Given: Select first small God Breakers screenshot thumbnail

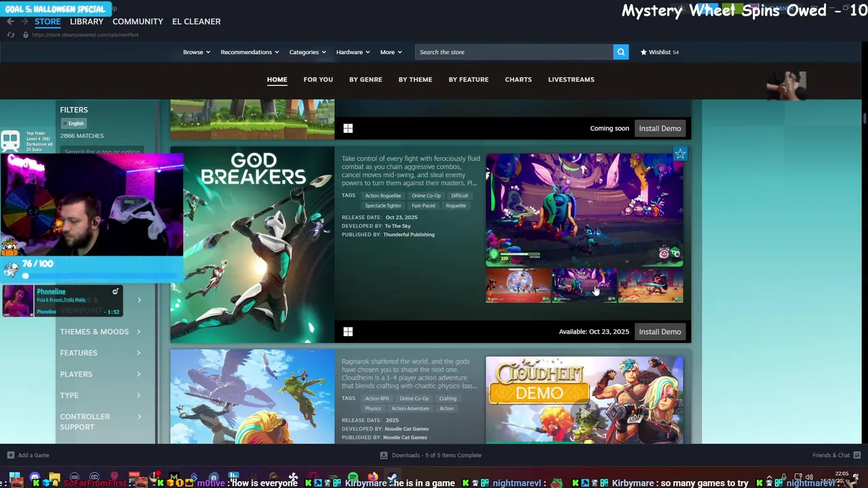Looking at the screenshot, I should pos(518,285).
